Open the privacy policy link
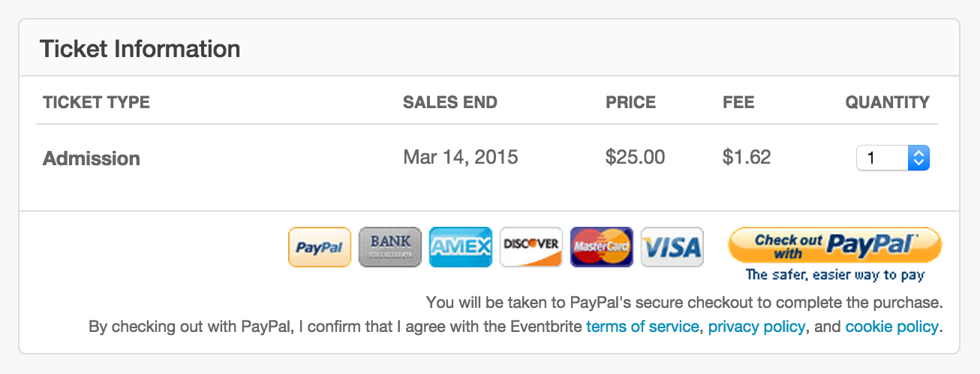The width and height of the screenshot is (980, 374). click(x=756, y=327)
